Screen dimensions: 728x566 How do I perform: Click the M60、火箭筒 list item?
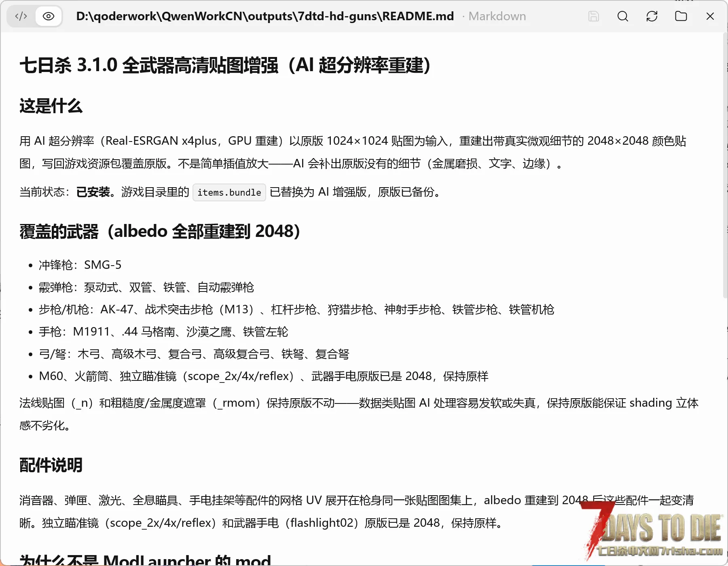click(x=264, y=376)
